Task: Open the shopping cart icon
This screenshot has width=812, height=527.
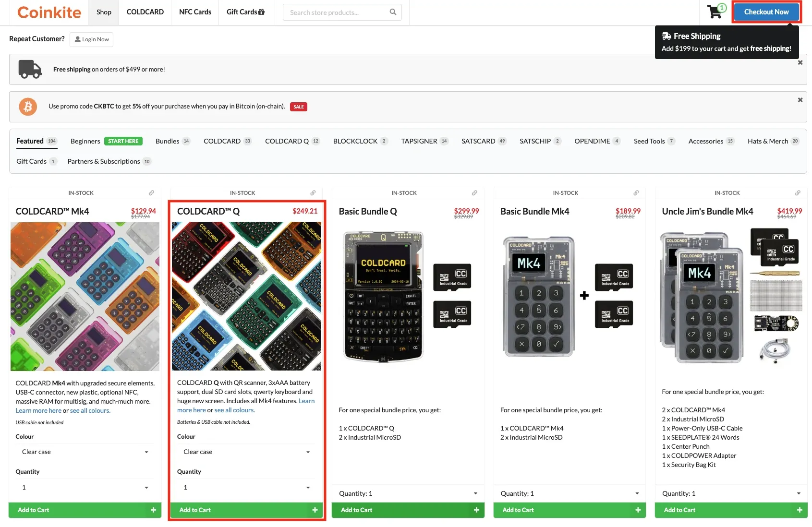Action: pos(716,11)
